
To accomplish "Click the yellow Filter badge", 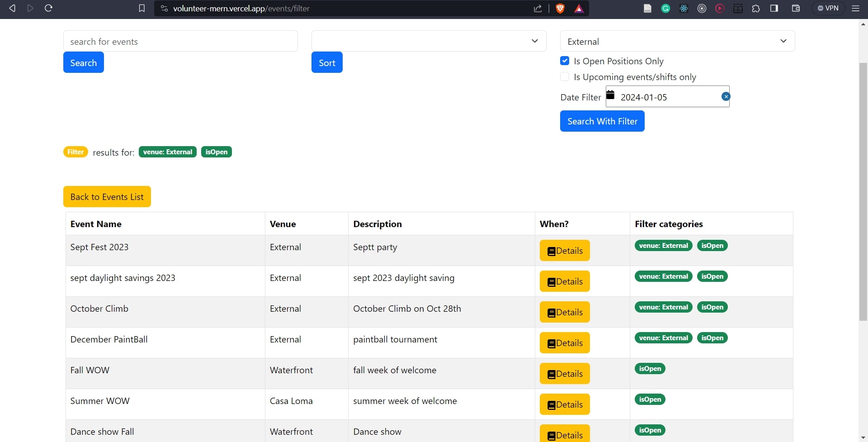I will [75, 152].
